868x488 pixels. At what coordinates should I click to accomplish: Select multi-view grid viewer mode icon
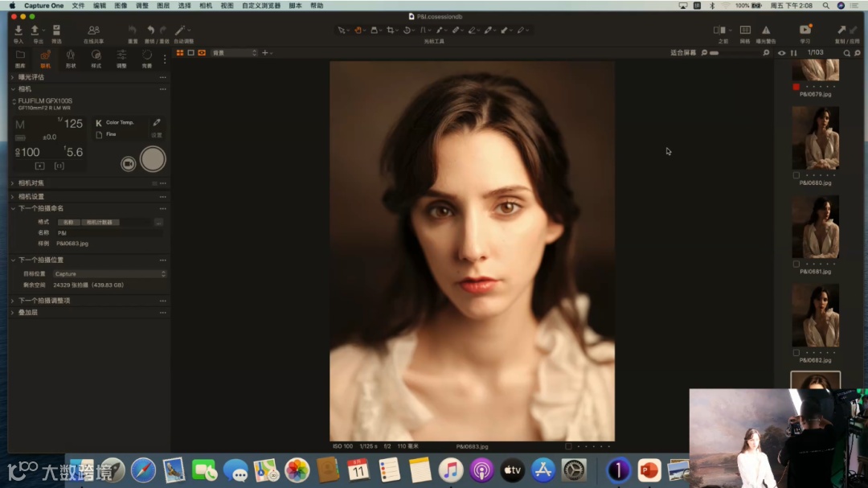pyautogui.click(x=180, y=52)
